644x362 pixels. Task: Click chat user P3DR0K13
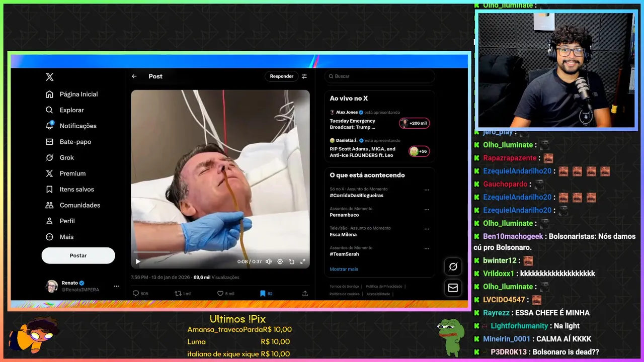pyautogui.click(x=509, y=352)
